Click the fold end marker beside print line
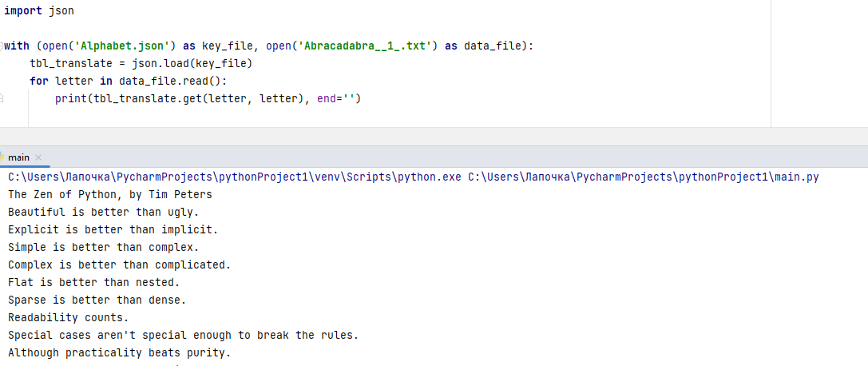This screenshot has height=366, width=868. tap(2, 99)
